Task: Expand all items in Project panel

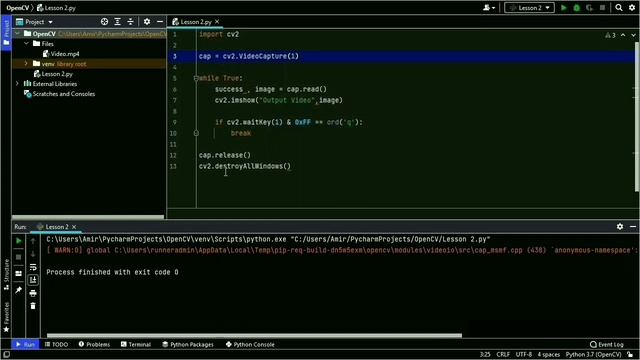Action: click(x=118, y=22)
